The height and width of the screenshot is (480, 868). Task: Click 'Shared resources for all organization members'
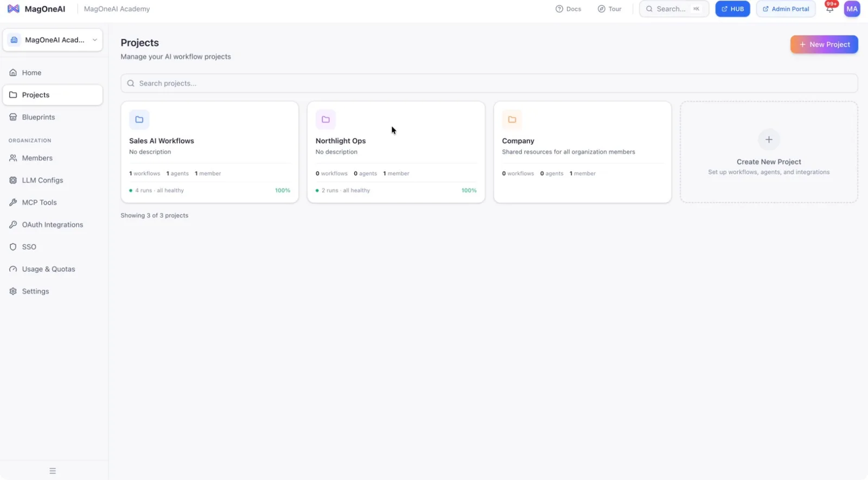point(569,152)
